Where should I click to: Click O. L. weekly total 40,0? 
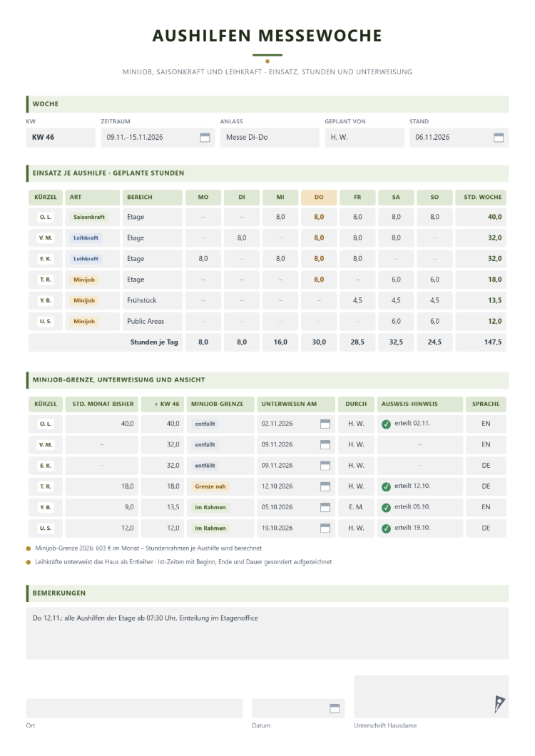[x=481, y=217]
